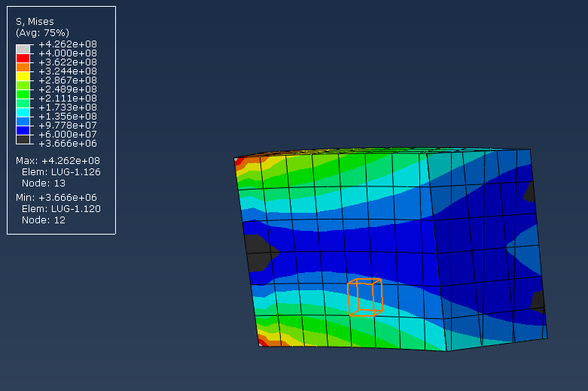Click the "Elem: LUG-1.126" entry
Viewport: 588px width, 391px height.
point(60,171)
